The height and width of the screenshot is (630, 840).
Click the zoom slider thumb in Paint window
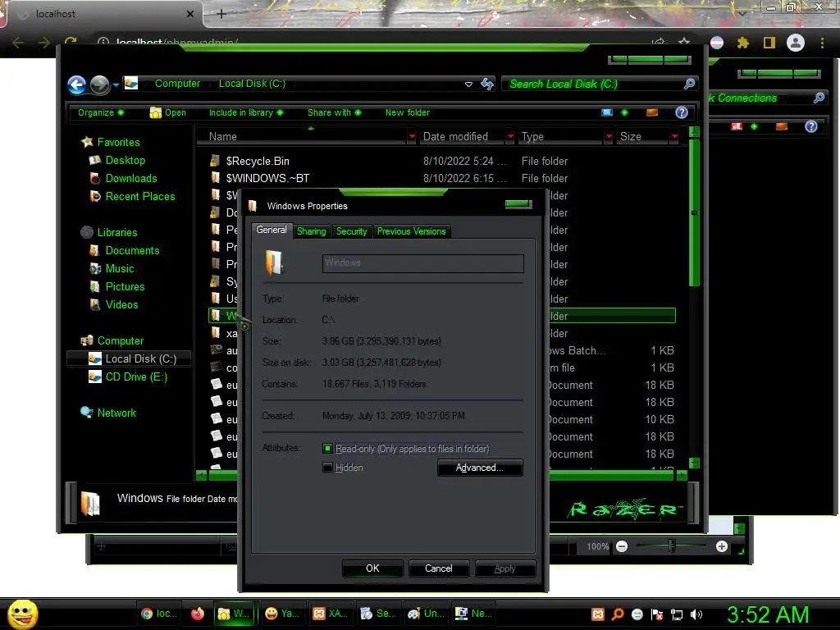pyautogui.click(x=672, y=546)
